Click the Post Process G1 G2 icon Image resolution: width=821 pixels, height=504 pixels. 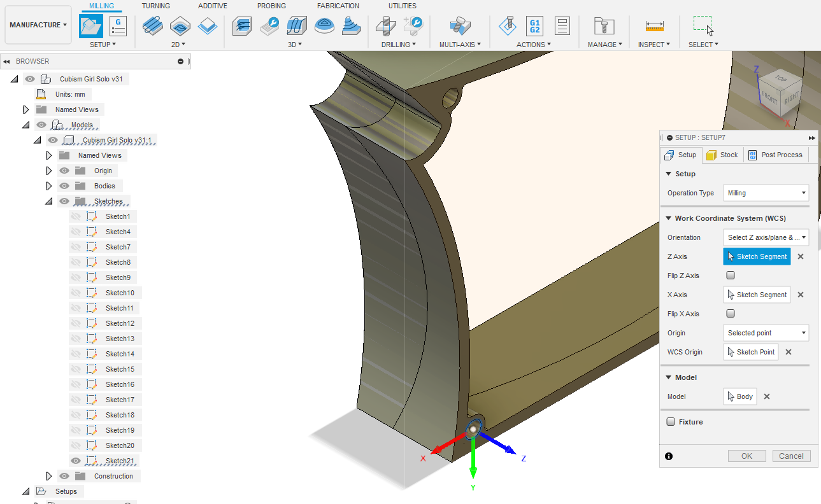click(534, 26)
